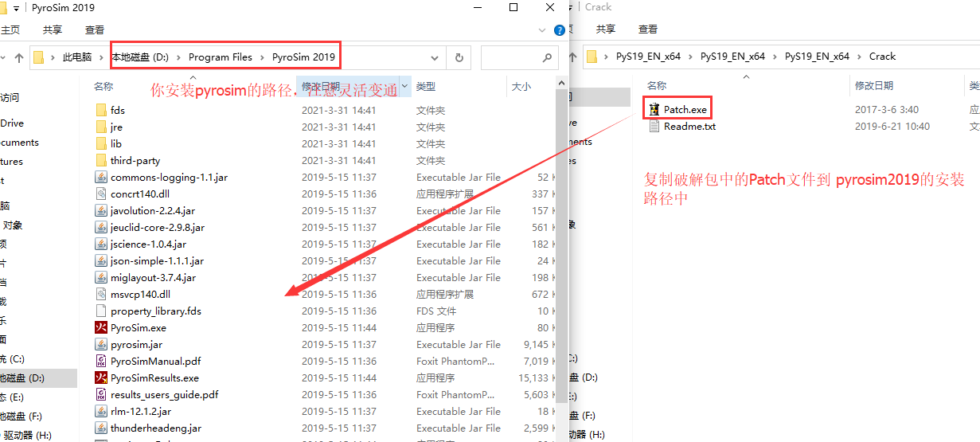The image size is (980, 442).
Task: Select miglayout-3.7.4.jar file icon
Action: (101, 277)
